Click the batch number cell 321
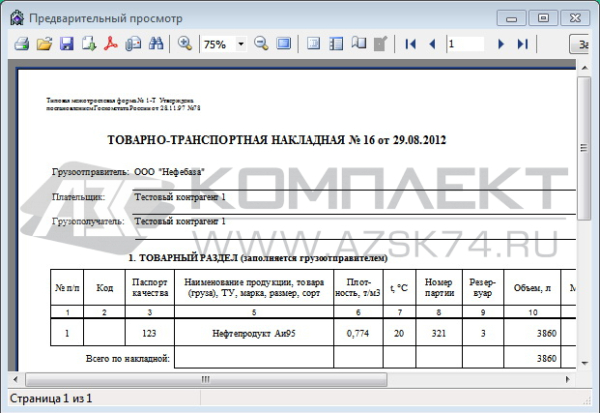 click(x=439, y=333)
